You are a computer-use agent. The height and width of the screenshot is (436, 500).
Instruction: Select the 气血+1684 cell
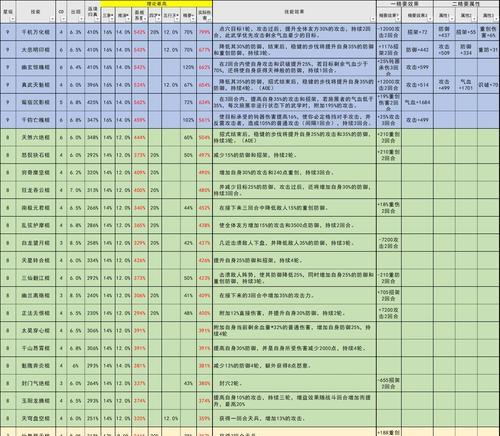coord(417,102)
